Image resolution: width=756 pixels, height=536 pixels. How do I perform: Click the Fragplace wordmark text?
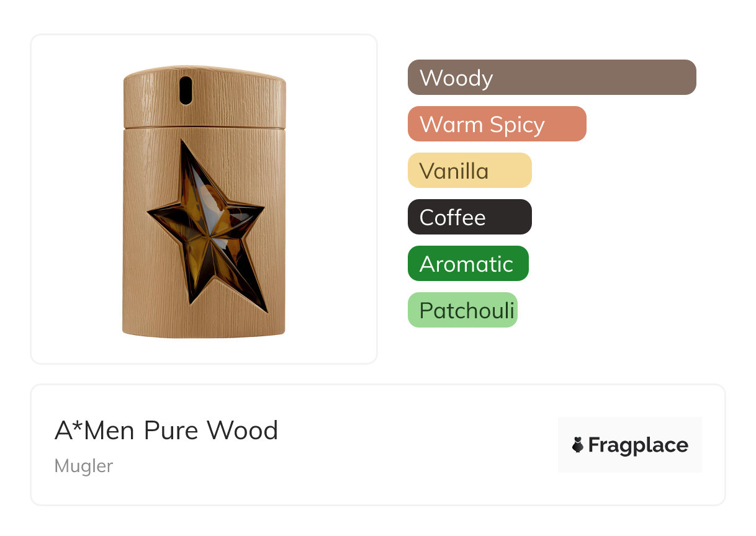[638, 445]
